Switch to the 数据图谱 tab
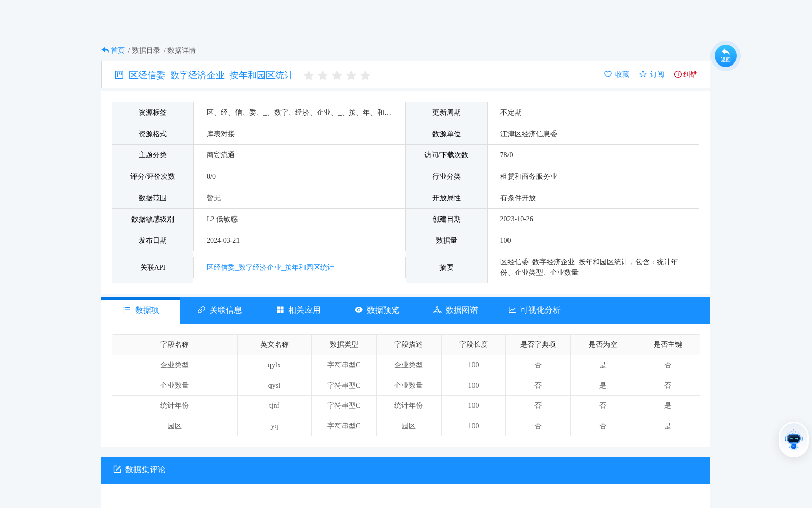 pos(455,310)
